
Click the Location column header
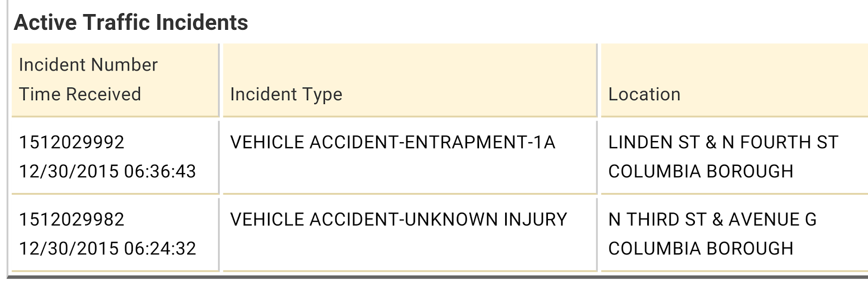click(644, 94)
